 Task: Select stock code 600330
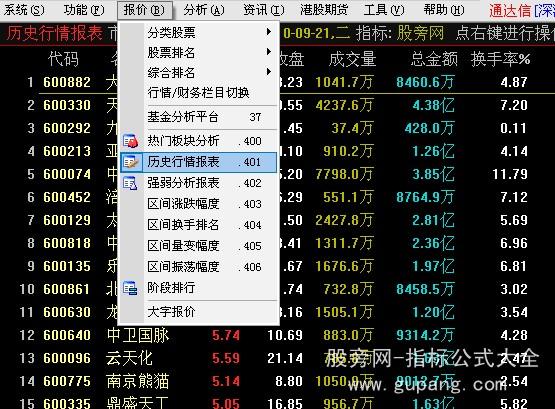(67, 105)
